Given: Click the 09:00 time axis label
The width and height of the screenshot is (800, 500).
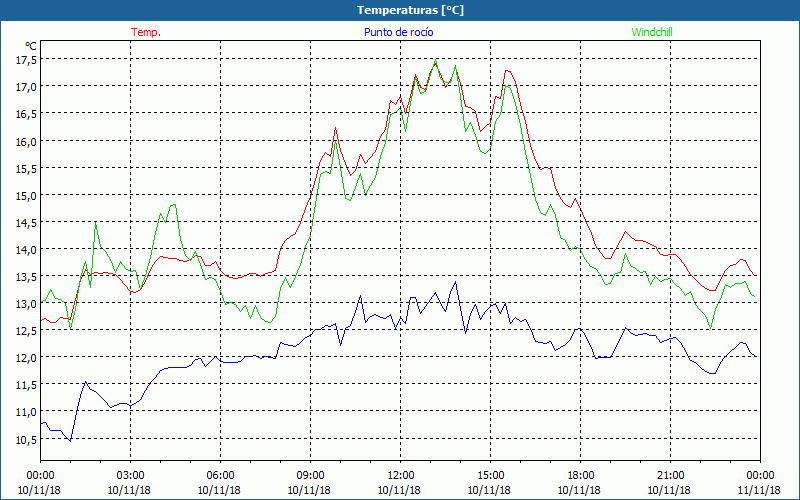Looking at the screenshot, I should click(310, 476).
